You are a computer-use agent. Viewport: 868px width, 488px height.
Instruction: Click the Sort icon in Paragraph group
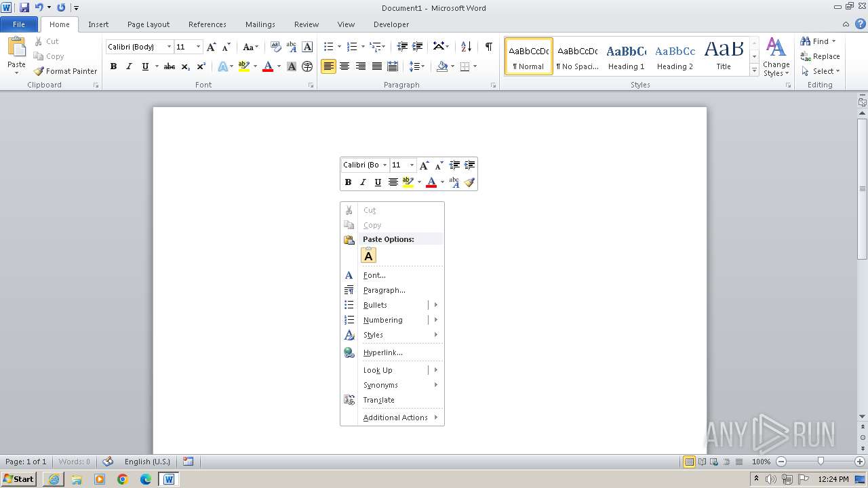[466, 47]
